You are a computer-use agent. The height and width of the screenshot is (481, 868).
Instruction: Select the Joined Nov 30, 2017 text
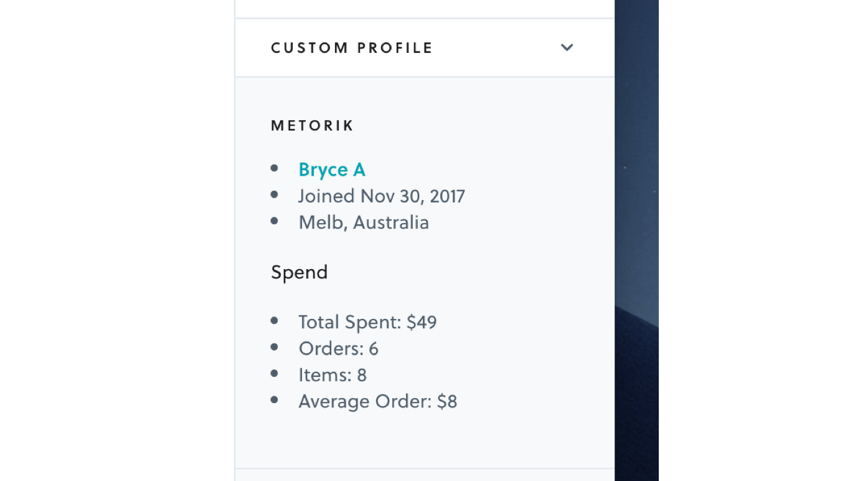(382, 196)
